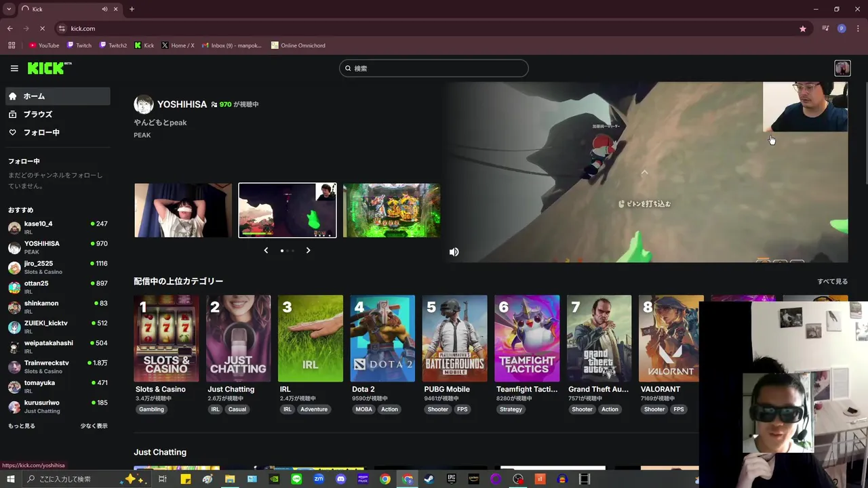This screenshot has height=488, width=868.
Task: Open the Just Chatting category card
Action: [x=239, y=338]
